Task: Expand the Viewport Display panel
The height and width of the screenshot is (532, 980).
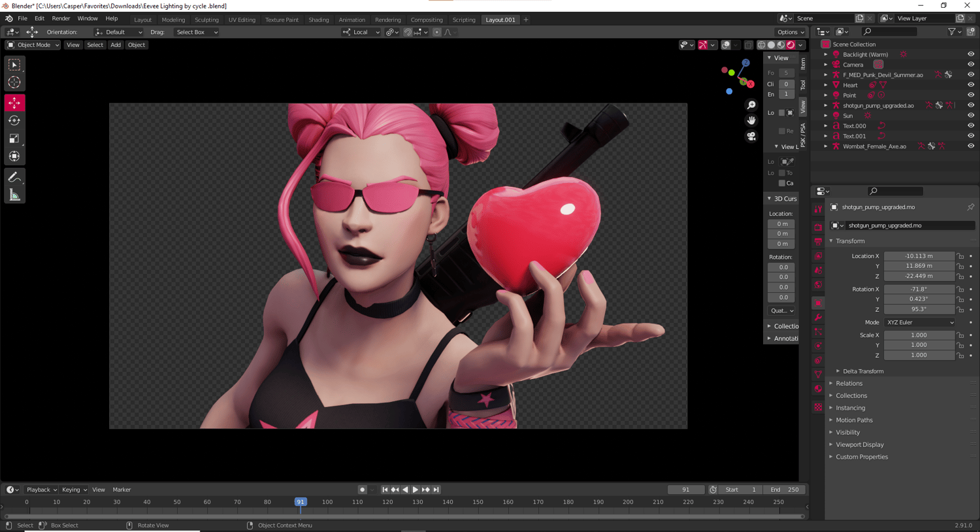Action: click(x=859, y=444)
